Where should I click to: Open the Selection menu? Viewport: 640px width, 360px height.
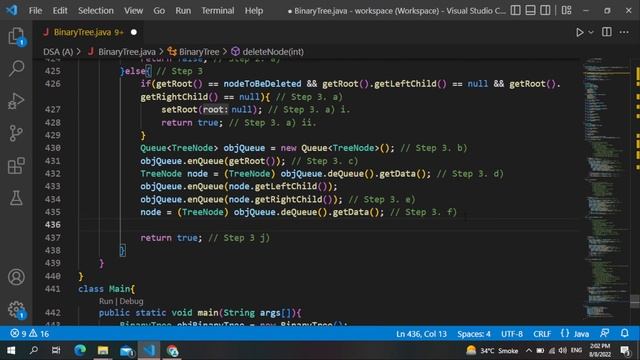(x=96, y=11)
